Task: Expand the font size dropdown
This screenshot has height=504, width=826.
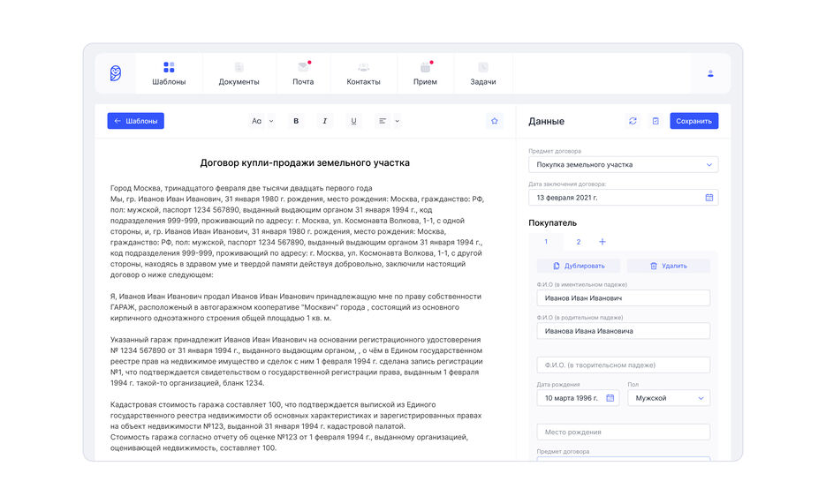Action: 262,121
